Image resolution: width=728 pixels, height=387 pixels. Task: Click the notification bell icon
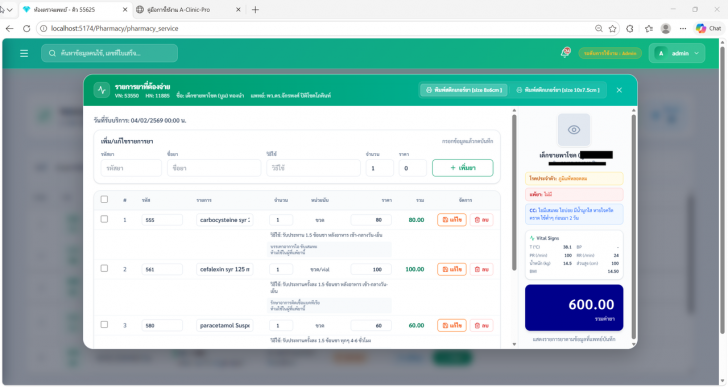click(566, 52)
